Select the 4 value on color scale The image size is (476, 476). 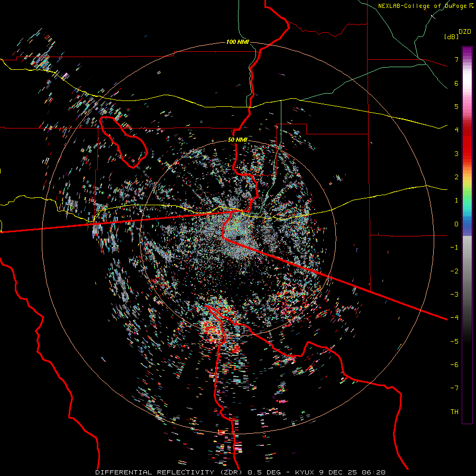(456, 130)
